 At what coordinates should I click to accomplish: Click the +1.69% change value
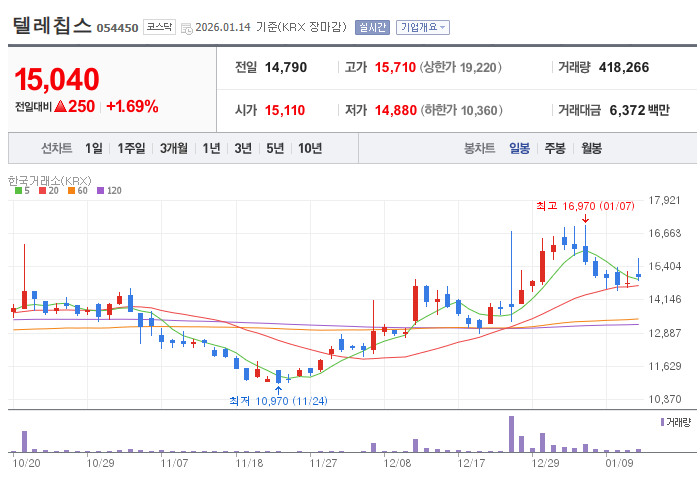click(x=132, y=106)
